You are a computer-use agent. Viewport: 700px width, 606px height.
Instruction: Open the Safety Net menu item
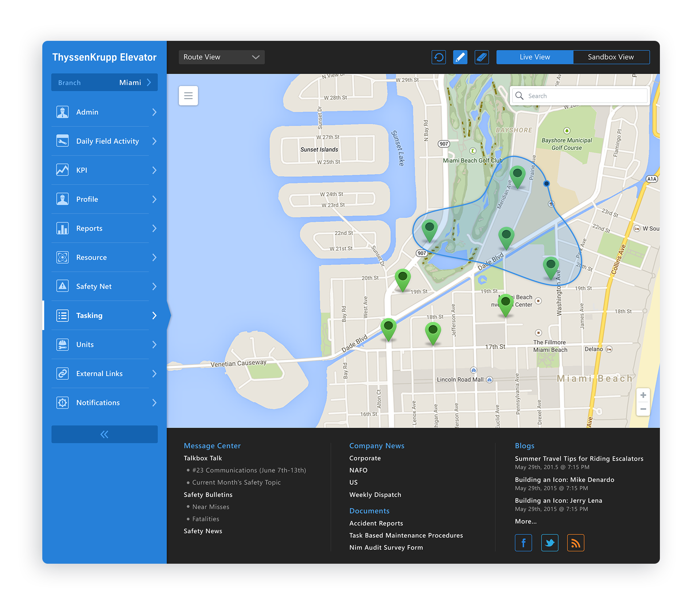point(105,286)
